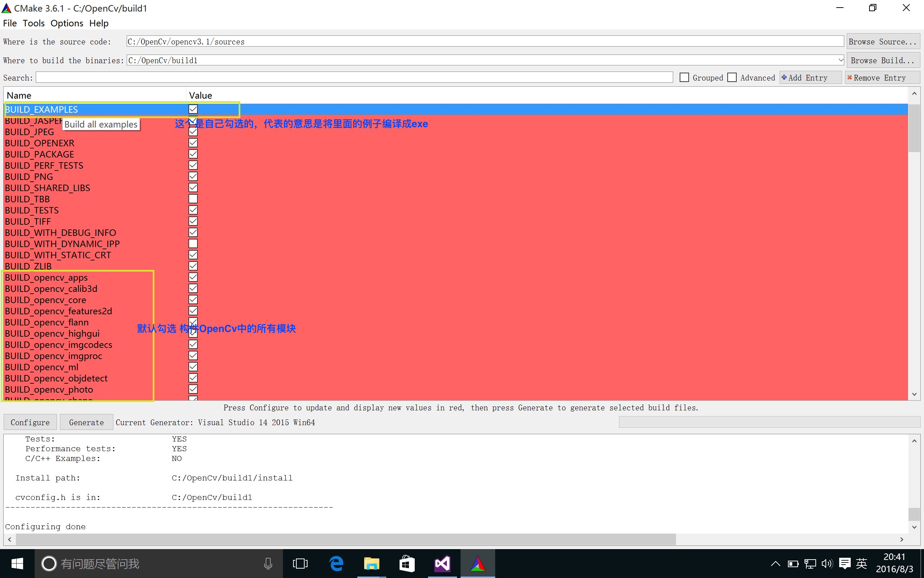The image size is (924, 578).
Task: Click the Generate button
Action: 86,422
